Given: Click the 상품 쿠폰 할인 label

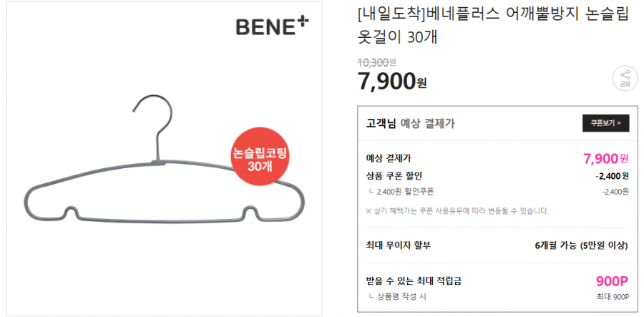Looking at the screenshot, I should (x=394, y=176).
